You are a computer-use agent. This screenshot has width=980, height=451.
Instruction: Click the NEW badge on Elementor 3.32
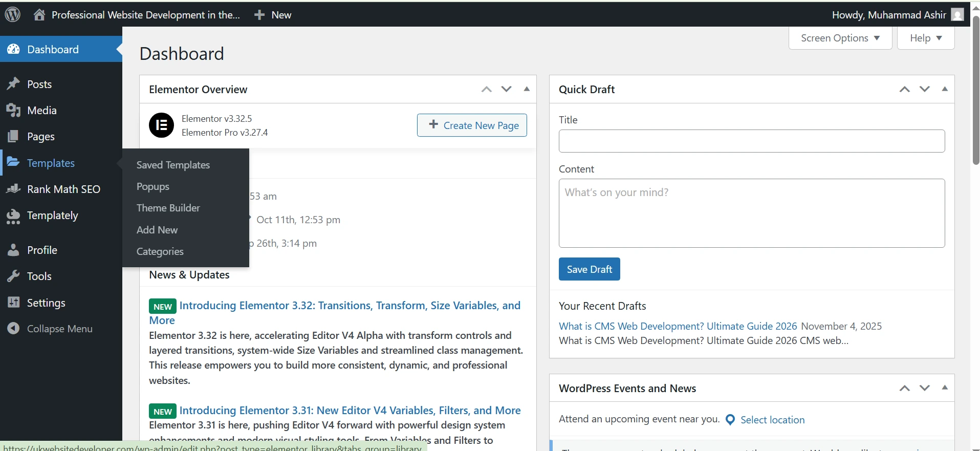pos(163,306)
